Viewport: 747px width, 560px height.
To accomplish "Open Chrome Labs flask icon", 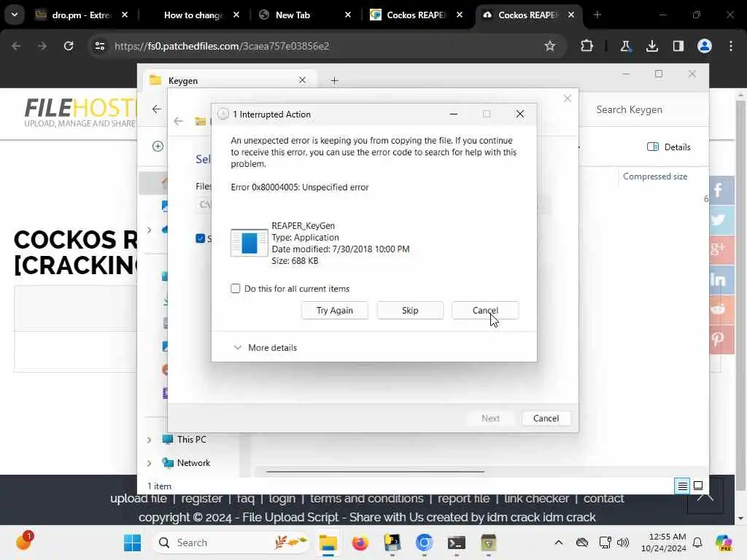I will click(x=625, y=46).
